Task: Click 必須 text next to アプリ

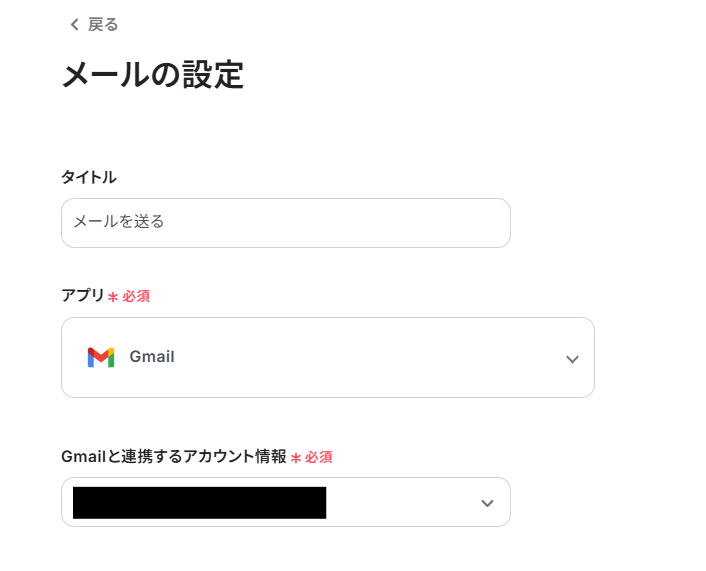Action: tap(136, 297)
